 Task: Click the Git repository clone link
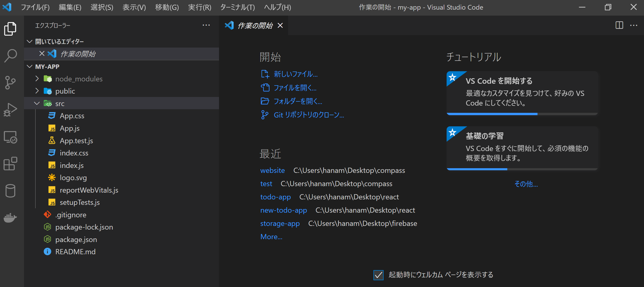pos(309,115)
